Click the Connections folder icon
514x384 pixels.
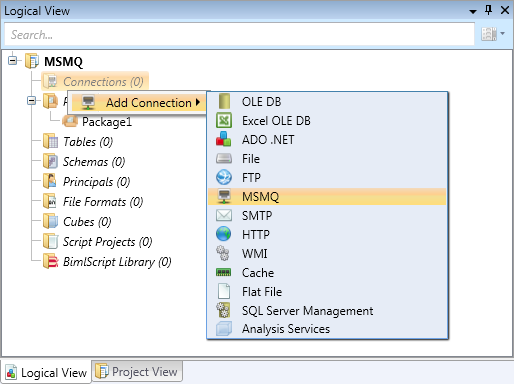(51, 81)
